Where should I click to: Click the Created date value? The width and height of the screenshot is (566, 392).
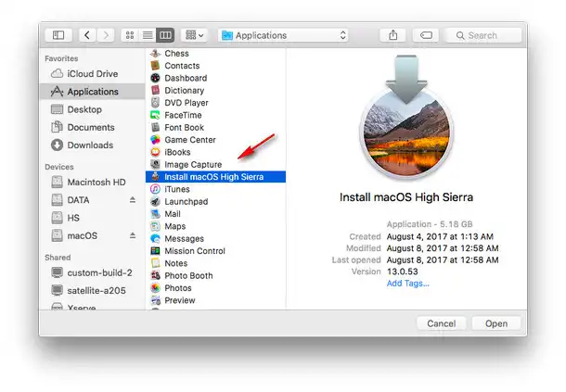pyautogui.click(x=440, y=236)
